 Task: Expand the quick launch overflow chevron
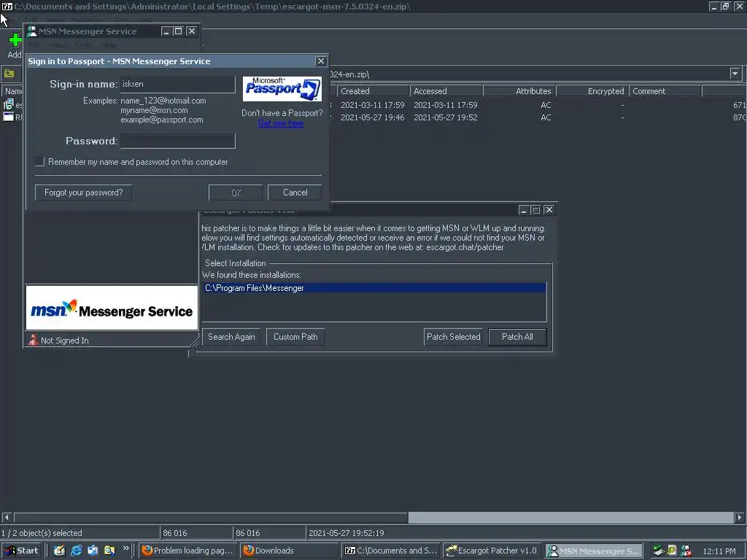click(x=125, y=548)
